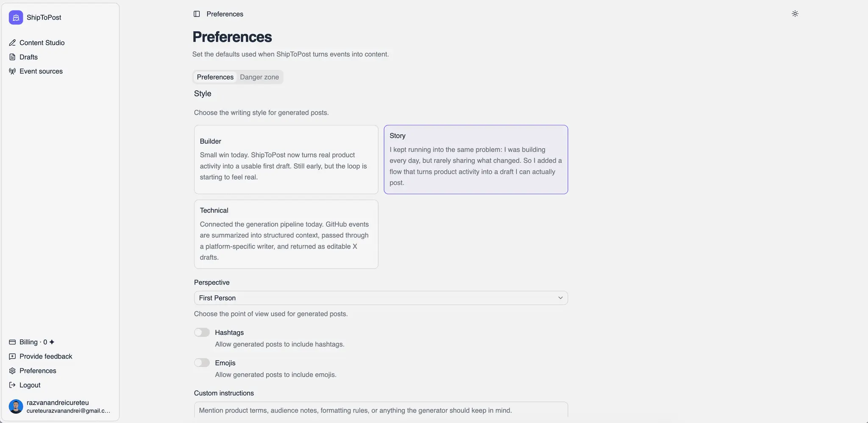This screenshot has width=868, height=423.
Task: Click "Choose the writing style for generated posts."
Action: click(x=262, y=113)
